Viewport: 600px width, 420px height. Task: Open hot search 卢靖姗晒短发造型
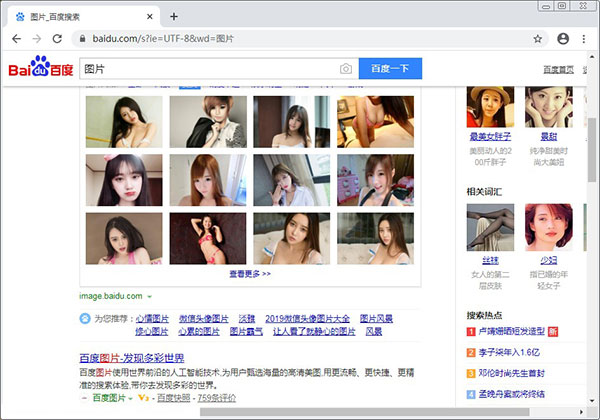(512, 331)
